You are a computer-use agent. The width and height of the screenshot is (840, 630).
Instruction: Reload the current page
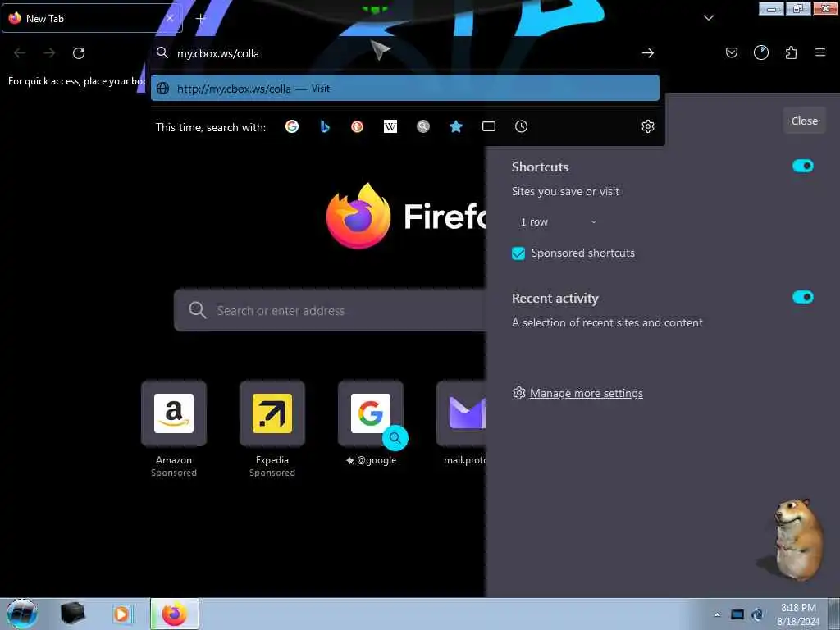[79, 53]
